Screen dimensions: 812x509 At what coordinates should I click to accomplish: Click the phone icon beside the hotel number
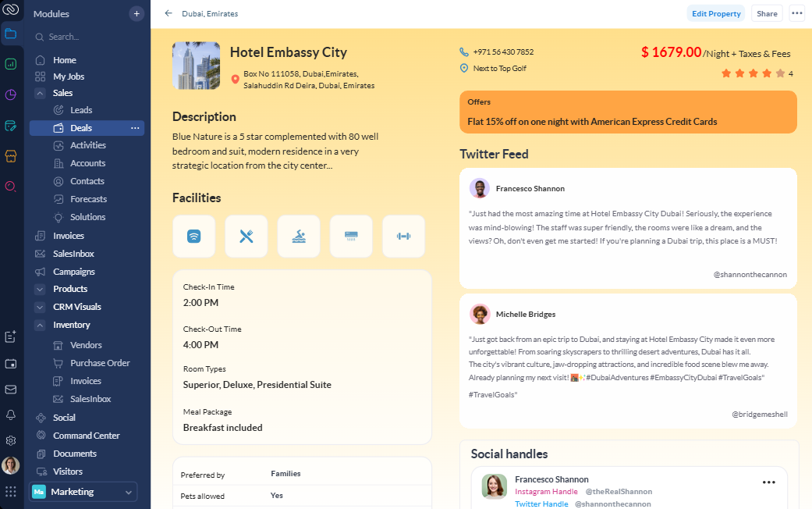click(x=463, y=52)
